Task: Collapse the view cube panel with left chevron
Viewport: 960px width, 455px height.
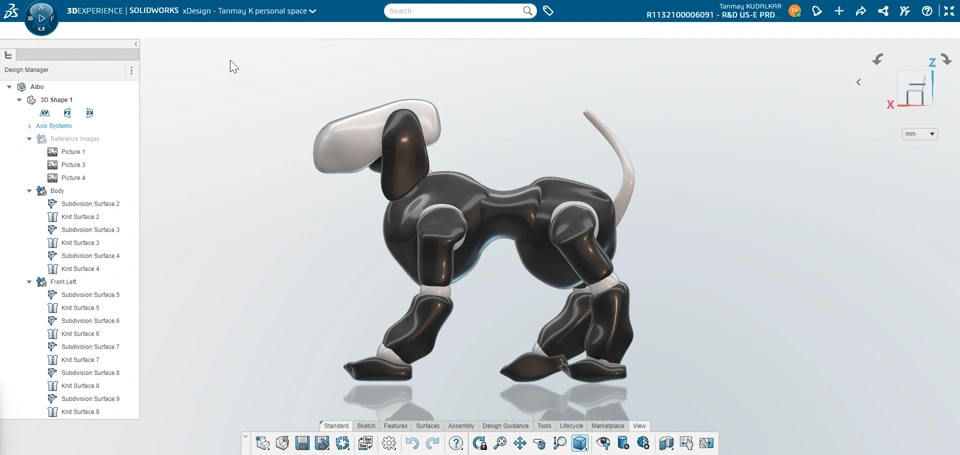Action: pos(858,82)
